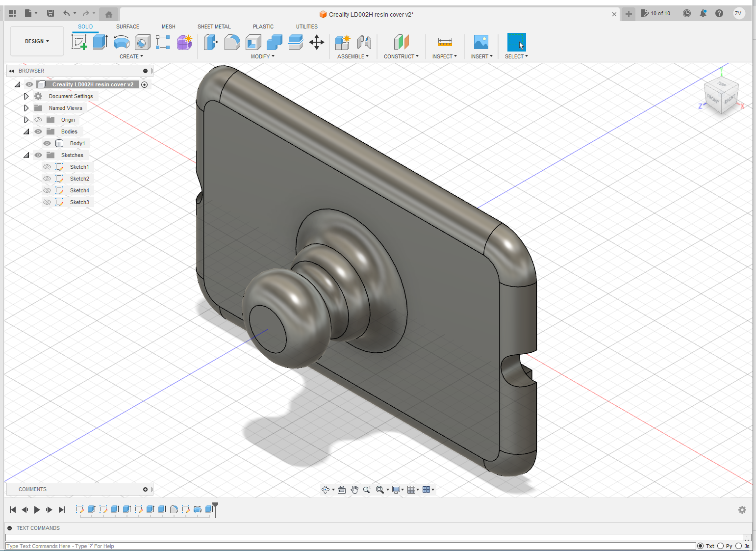Expand the Document Settings node
The image size is (756, 551).
26,96
